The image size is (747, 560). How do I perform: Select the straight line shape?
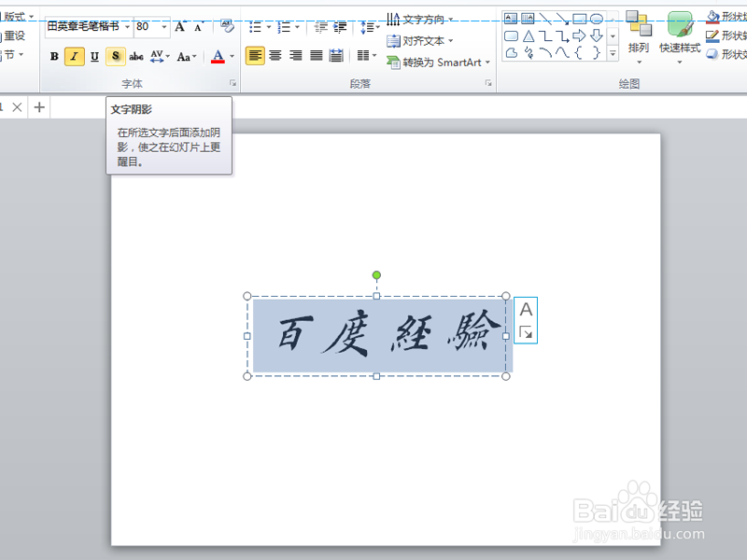tap(545, 19)
